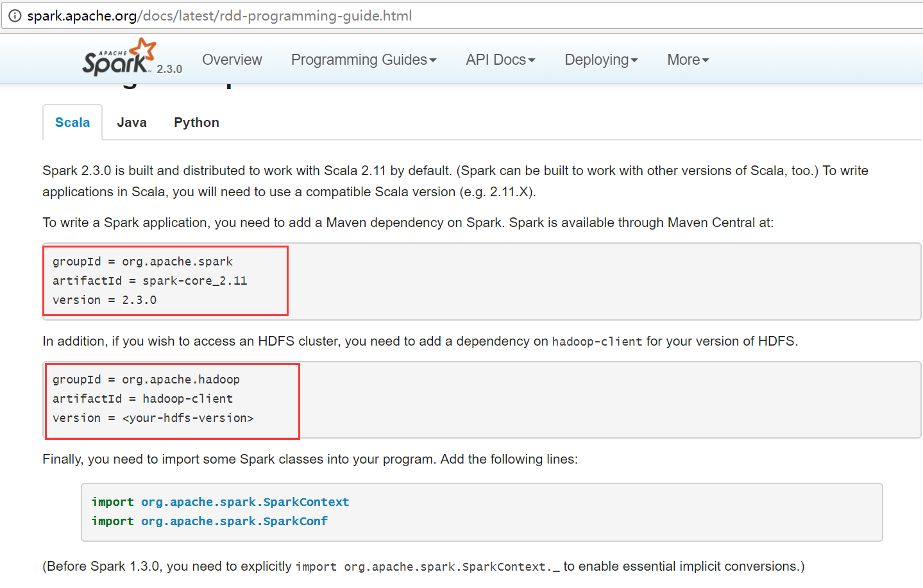Focus the browser URL address field
The image size is (923, 588).
pos(449,15)
